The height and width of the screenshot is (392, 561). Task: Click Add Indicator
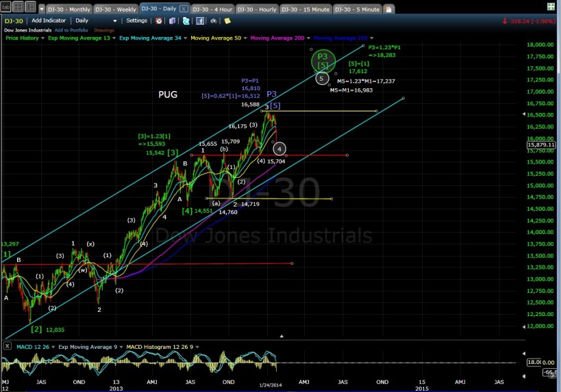tap(49, 21)
